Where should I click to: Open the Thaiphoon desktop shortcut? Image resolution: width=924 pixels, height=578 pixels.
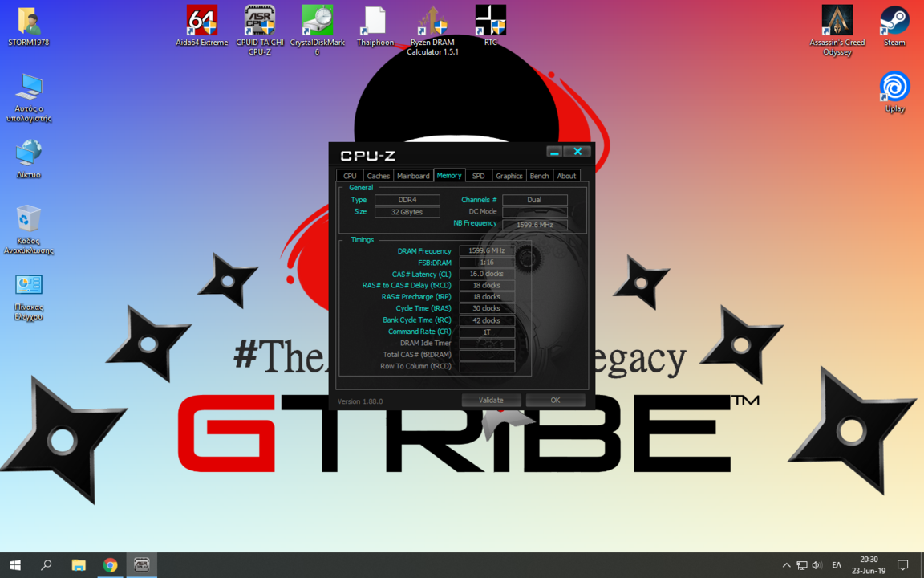[x=375, y=26]
